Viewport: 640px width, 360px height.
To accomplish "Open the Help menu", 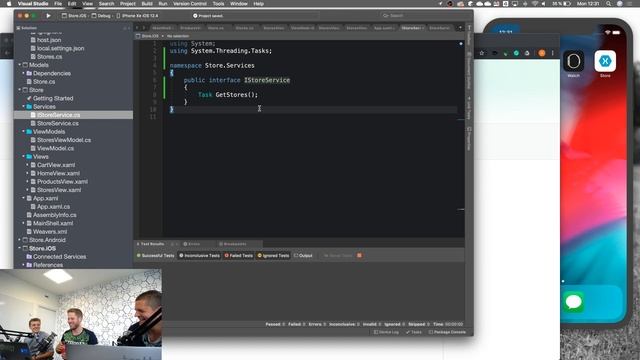I will 258,4.
